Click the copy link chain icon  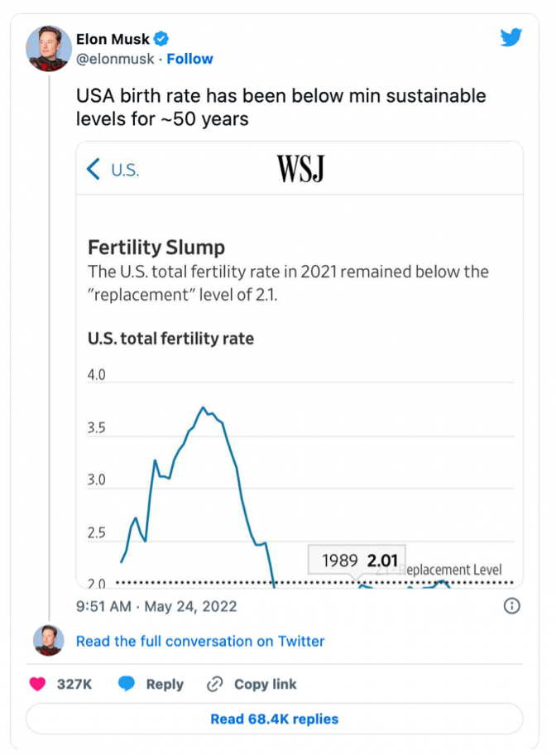point(215,684)
